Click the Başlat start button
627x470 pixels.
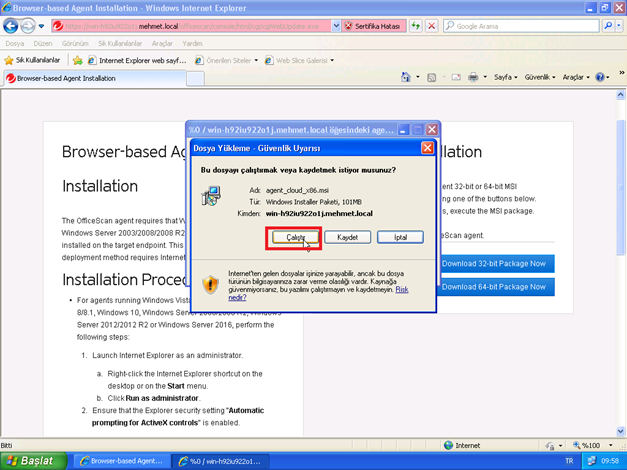(33, 461)
